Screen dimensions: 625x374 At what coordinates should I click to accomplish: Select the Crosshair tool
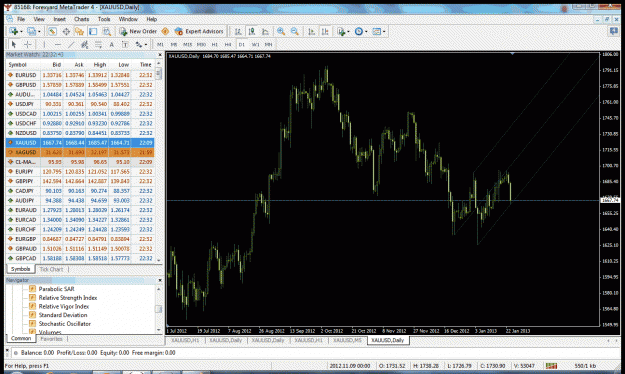[x=28, y=44]
